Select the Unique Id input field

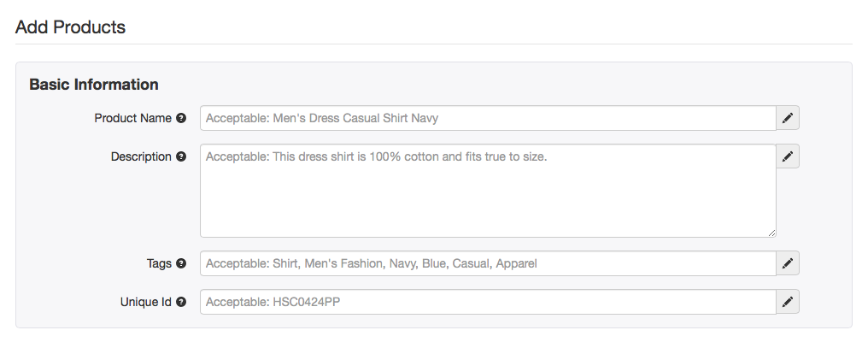point(489,302)
